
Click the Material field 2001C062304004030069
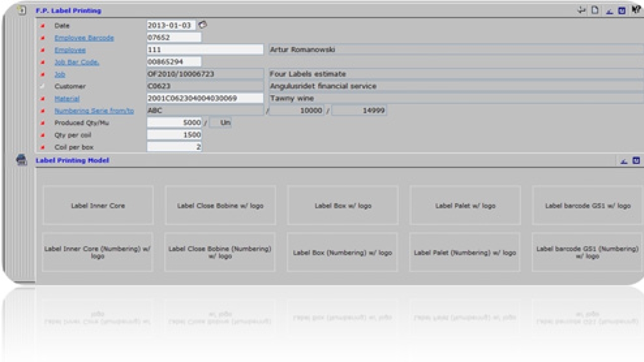click(205, 98)
